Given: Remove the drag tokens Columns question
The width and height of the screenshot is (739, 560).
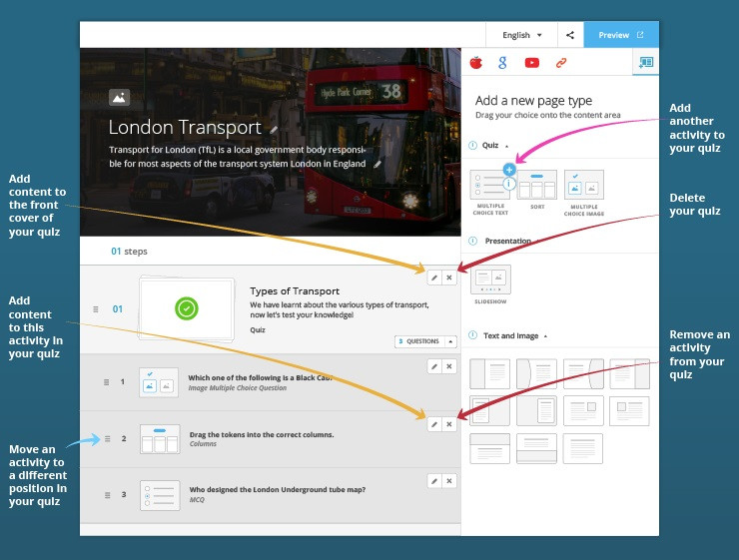Looking at the screenshot, I should [x=449, y=424].
